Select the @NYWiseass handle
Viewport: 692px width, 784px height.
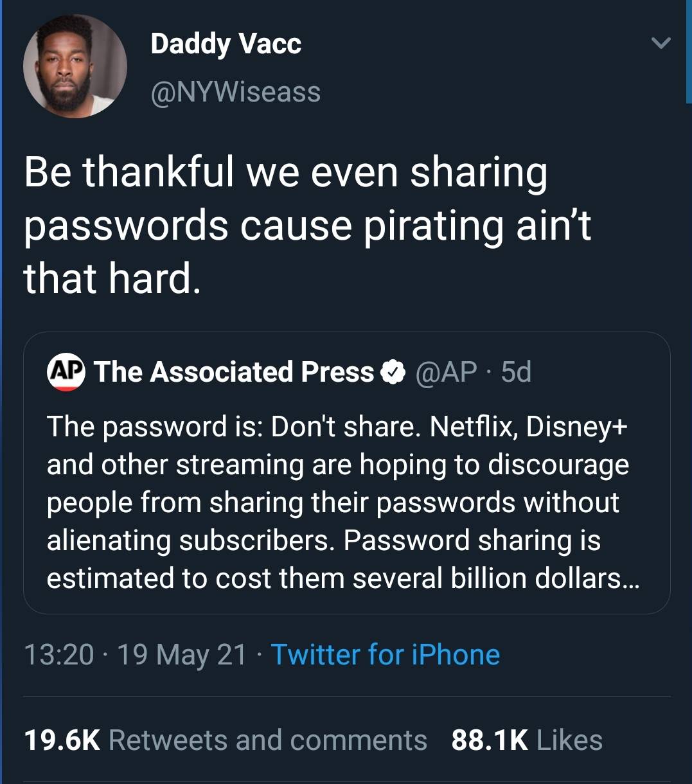235,91
